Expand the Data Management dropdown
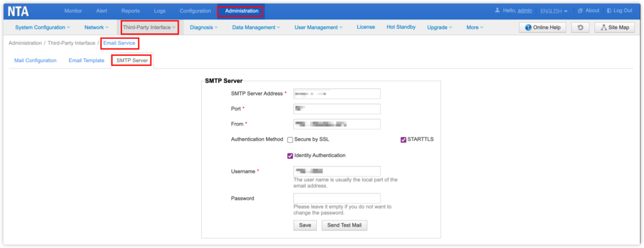 256,28
